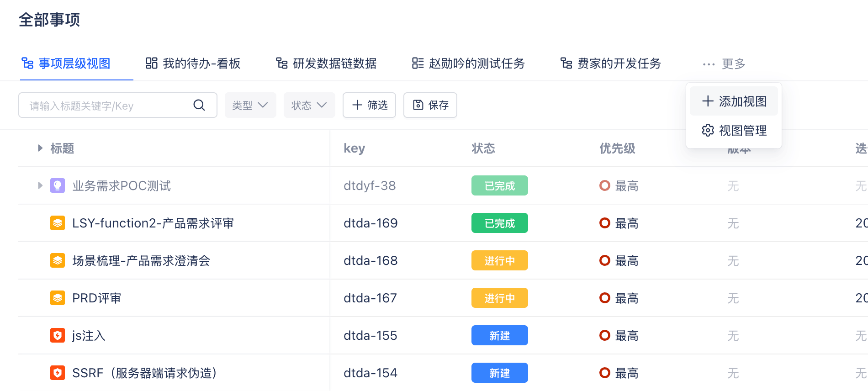This screenshot has width=868, height=391.
Task: Click the layers icon beside 场景梳理-产品需求澄清会
Action: pos(58,260)
